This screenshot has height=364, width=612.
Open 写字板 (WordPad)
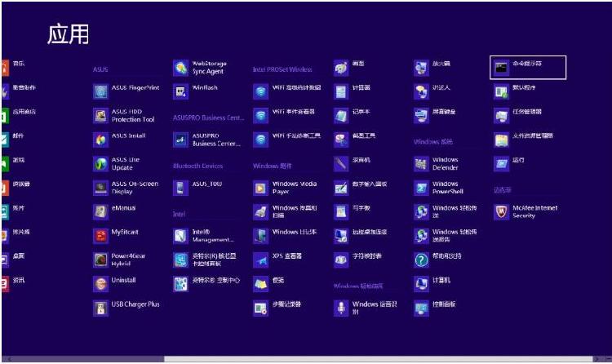pyautogui.click(x=352, y=211)
